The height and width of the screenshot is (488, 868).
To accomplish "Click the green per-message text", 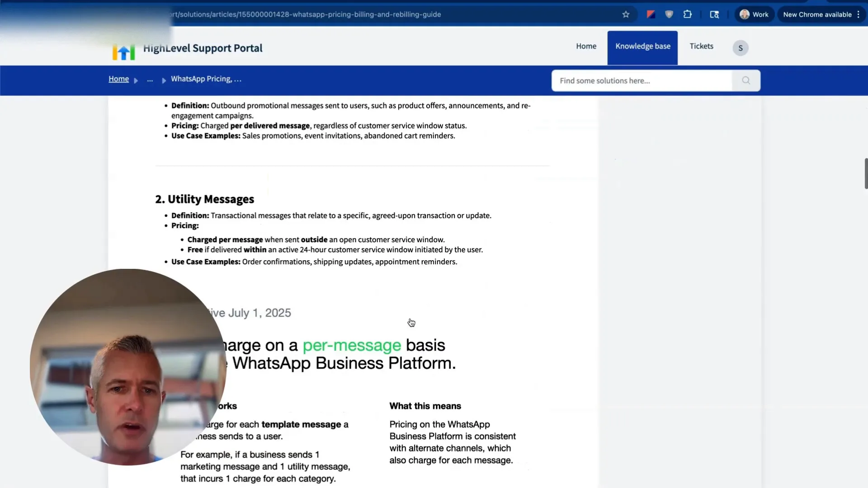I will coord(352,345).
